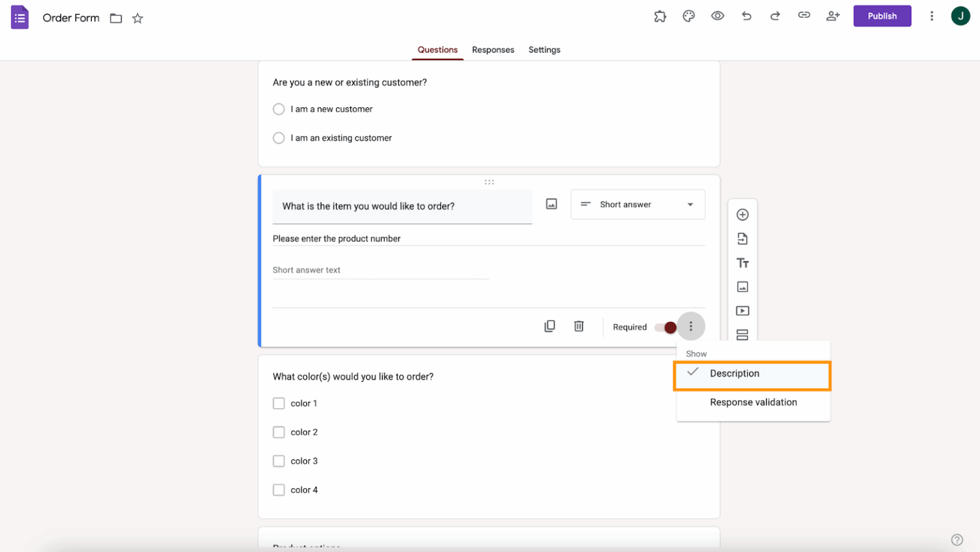Import questions from another form
980x552 pixels.
click(x=743, y=238)
